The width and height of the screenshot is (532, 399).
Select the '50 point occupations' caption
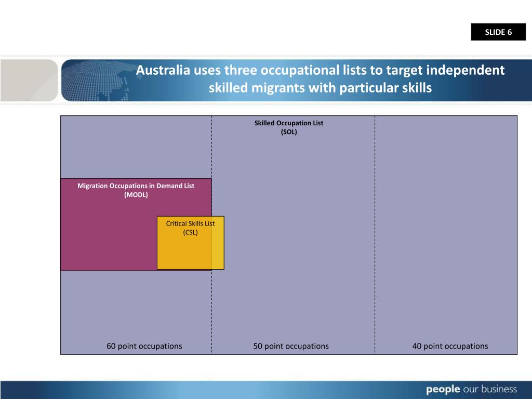pos(291,346)
